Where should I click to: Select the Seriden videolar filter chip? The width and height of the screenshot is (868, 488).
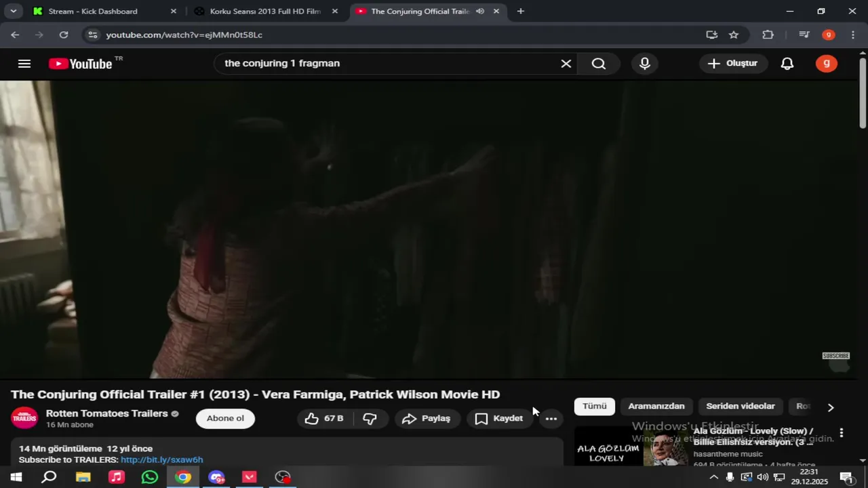(741, 407)
